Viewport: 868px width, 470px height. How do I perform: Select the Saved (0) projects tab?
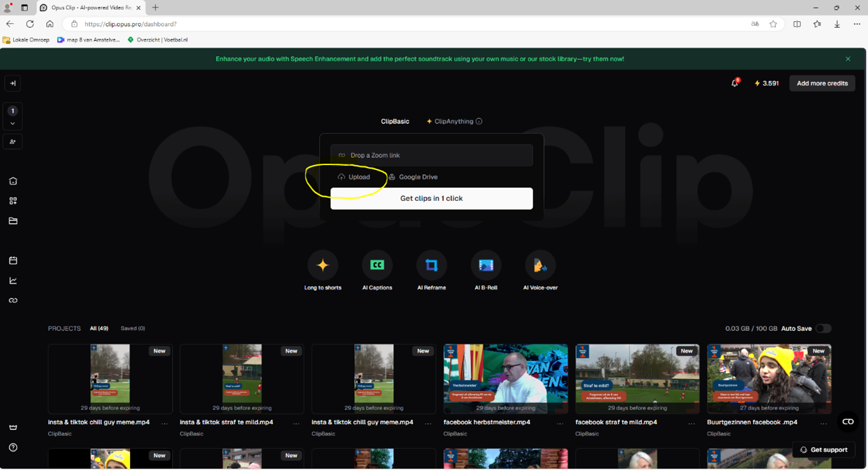pyautogui.click(x=133, y=328)
